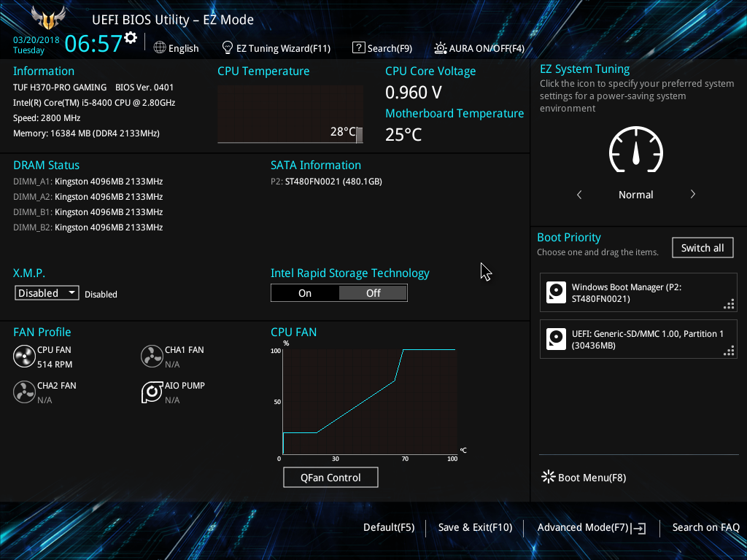Click the EZ System Tuning gauge icon

(x=636, y=149)
